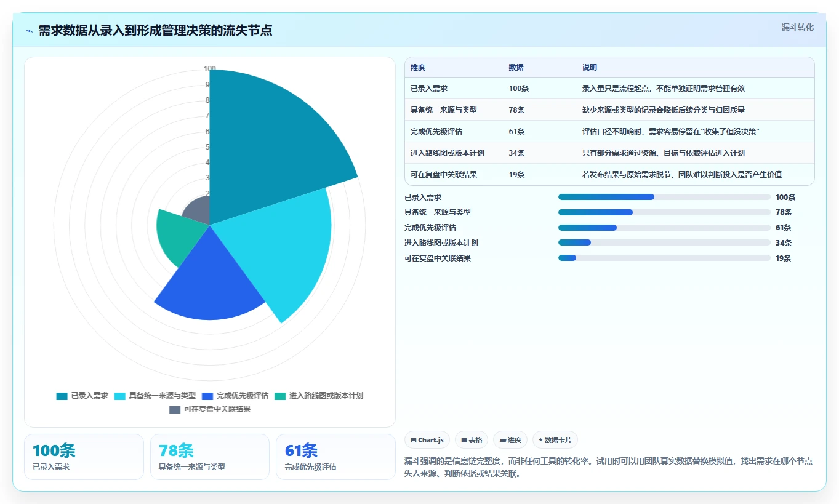Click the 34条 value beside the progress bar
This screenshot has width=839, height=504.
pos(784,243)
